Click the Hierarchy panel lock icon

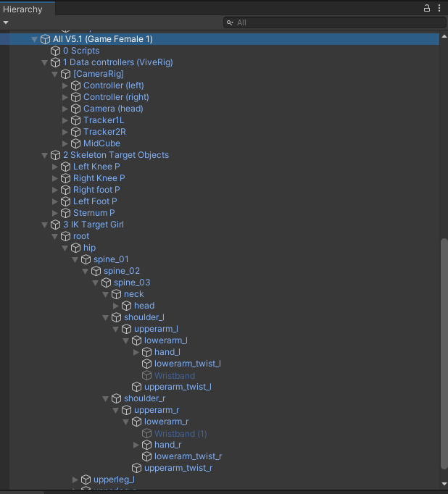[426, 8]
